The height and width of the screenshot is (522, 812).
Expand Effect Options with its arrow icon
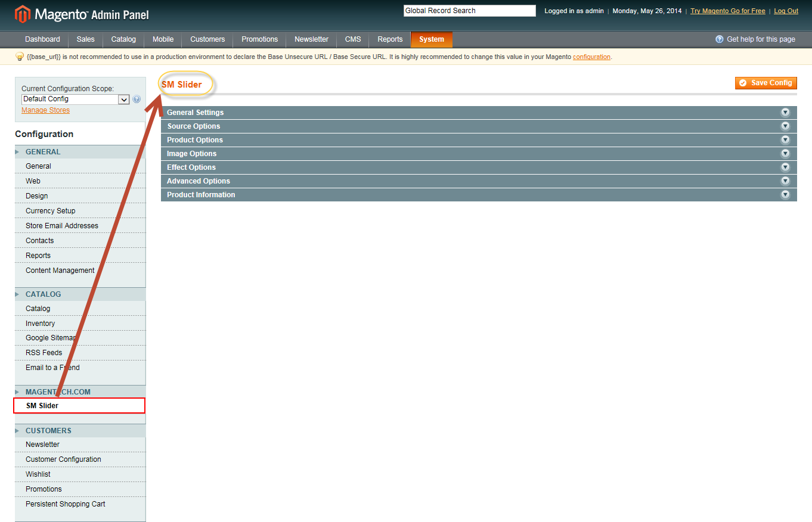point(785,167)
